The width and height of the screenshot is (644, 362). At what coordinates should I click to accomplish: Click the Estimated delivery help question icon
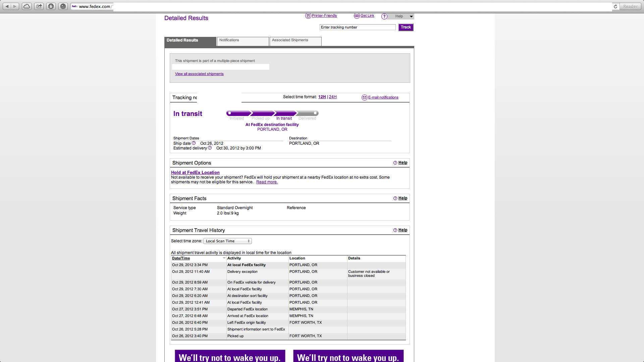(x=210, y=148)
